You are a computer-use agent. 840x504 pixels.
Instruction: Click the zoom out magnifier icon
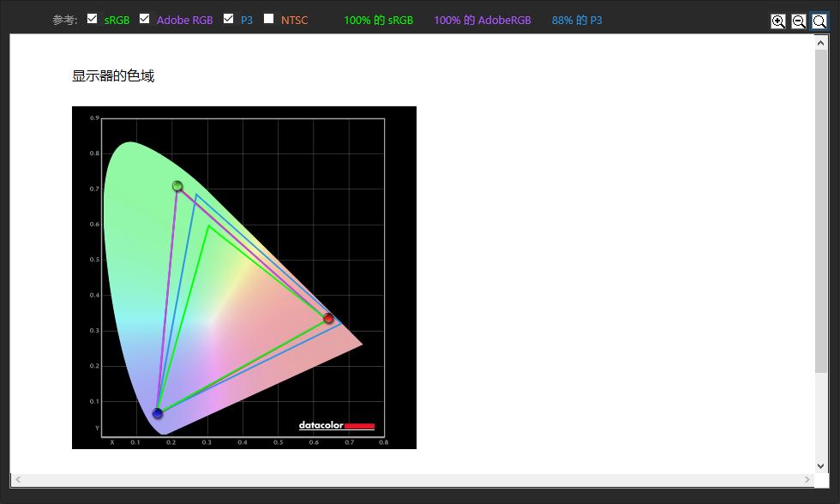pyautogui.click(x=798, y=21)
